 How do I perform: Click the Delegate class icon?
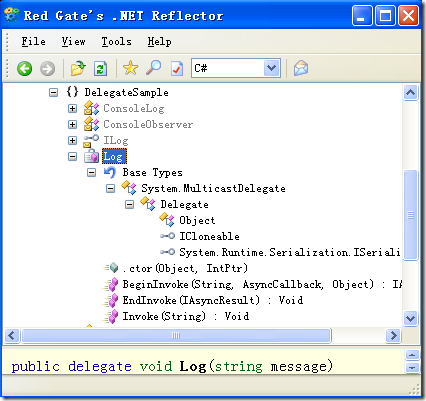pyautogui.click(x=148, y=204)
